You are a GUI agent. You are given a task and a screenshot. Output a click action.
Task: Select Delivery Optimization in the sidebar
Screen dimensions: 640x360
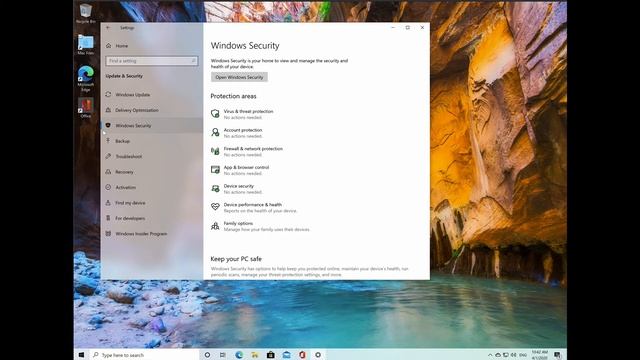point(152,110)
